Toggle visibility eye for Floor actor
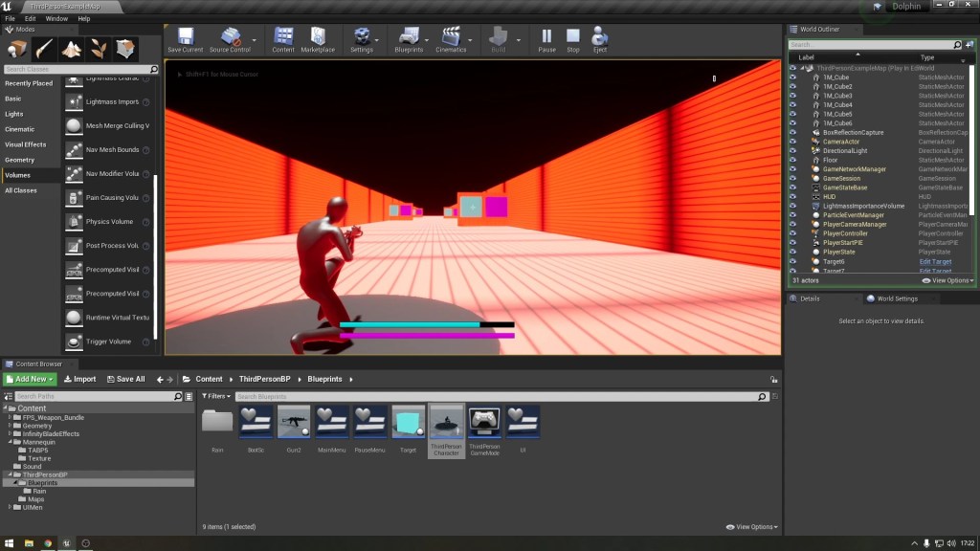The height and width of the screenshot is (551, 980). [x=792, y=160]
